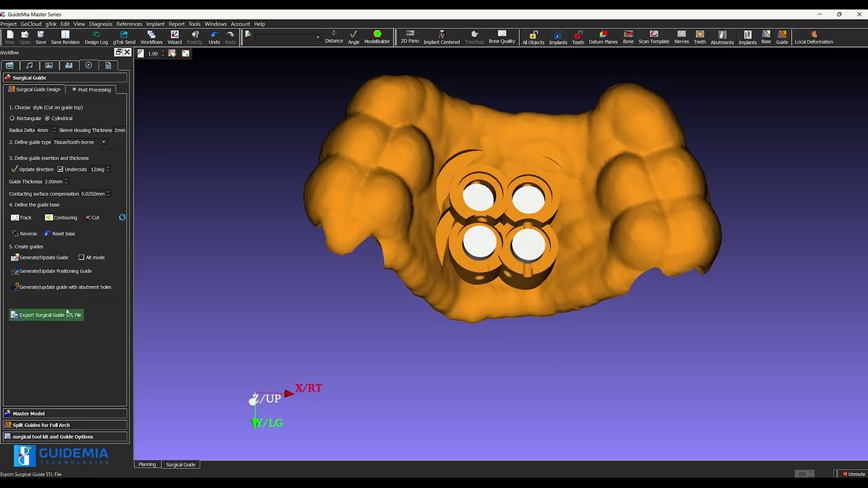This screenshot has width=868, height=488.
Task: Select the Cylindrical style radio button
Action: 47,118
